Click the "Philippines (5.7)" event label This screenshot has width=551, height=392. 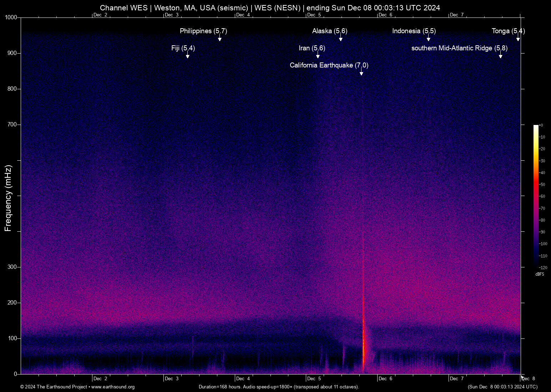(203, 31)
